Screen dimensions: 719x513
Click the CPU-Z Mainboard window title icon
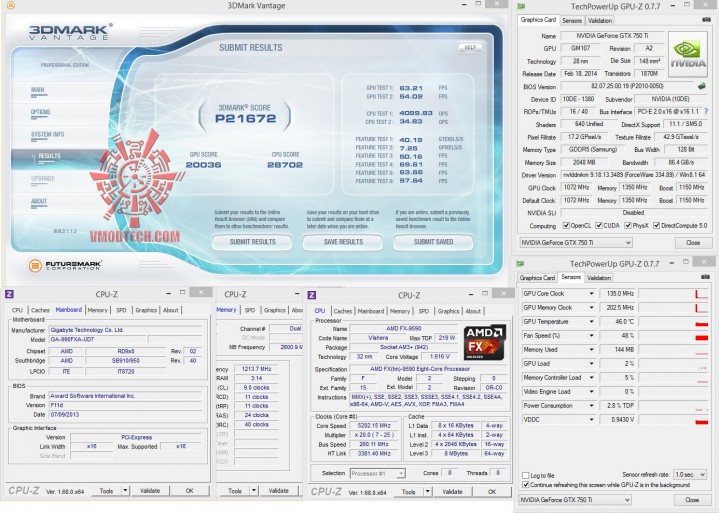(9, 294)
